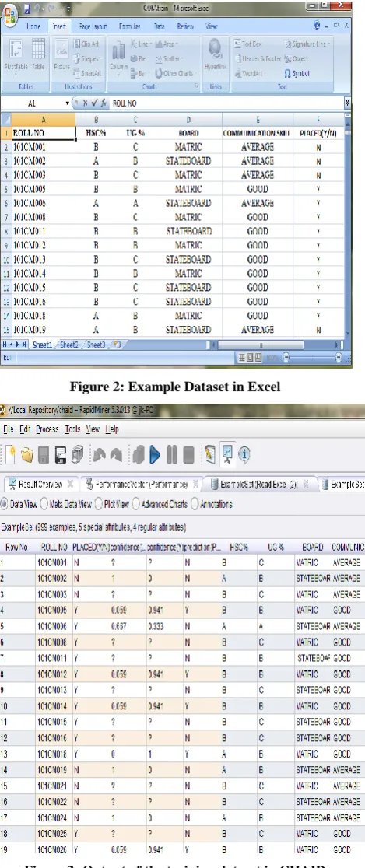
Task: Insert a Text Box in Excel
Action: pos(247,44)
